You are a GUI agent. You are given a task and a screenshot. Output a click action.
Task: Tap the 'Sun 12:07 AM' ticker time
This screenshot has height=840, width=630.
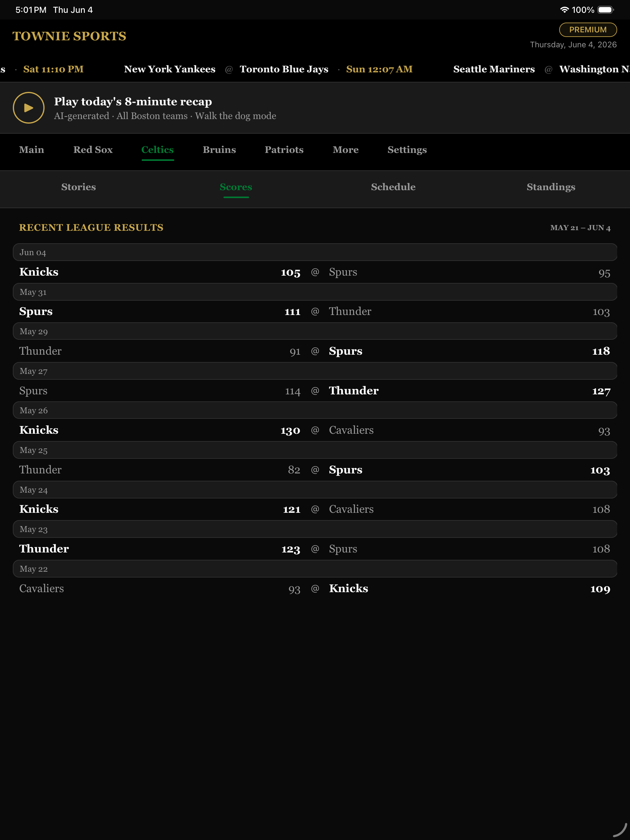(x=379, y=69)
